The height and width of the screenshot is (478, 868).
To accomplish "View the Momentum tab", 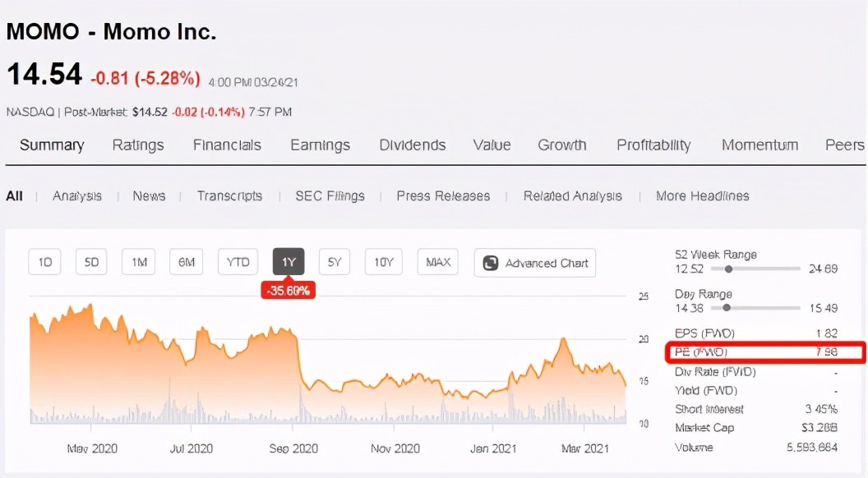I will click(x=759, y=145).
